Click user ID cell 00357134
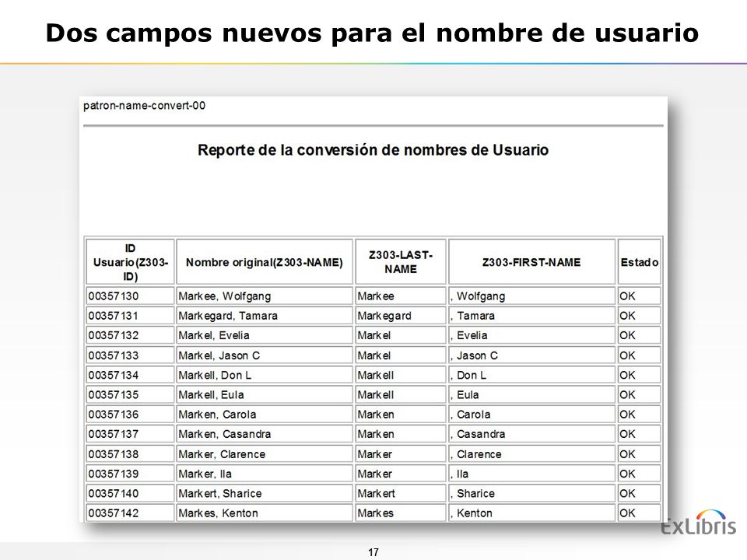 tap(131, 375)
